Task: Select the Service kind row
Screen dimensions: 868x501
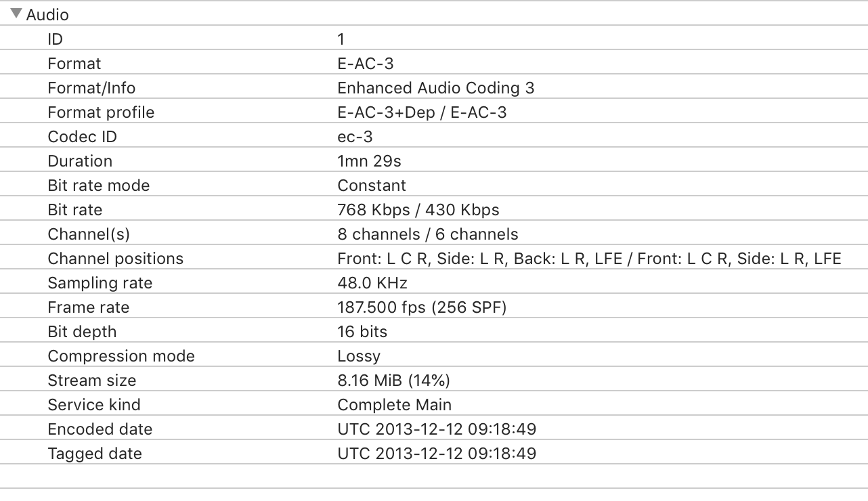Action: pos(434,404)
